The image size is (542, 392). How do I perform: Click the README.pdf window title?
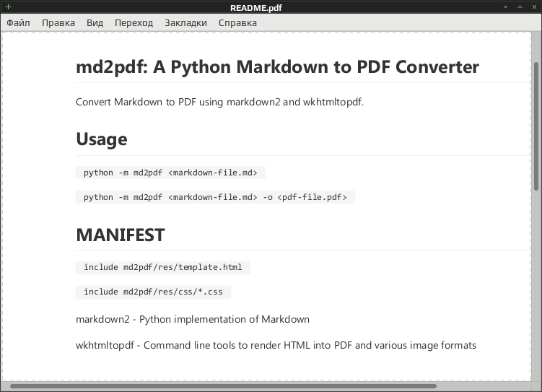click(x=256, y=8)
